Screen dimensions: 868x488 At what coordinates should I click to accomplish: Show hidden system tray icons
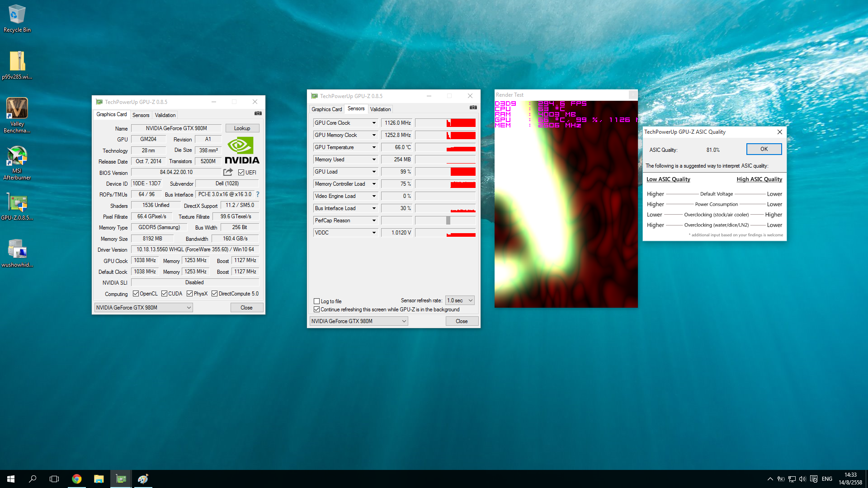[x=770, y=479]
